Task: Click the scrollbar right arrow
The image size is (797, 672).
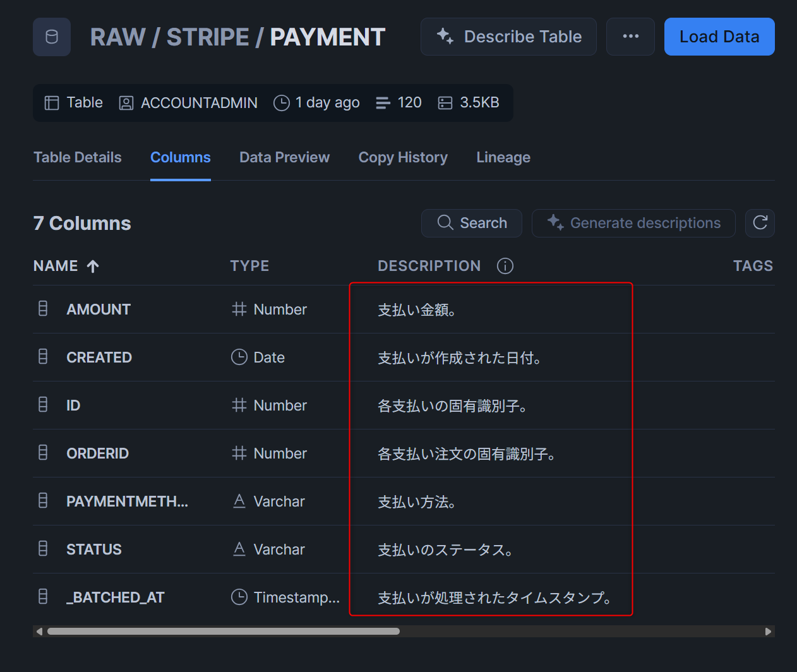Action: [x=768, y=631]
